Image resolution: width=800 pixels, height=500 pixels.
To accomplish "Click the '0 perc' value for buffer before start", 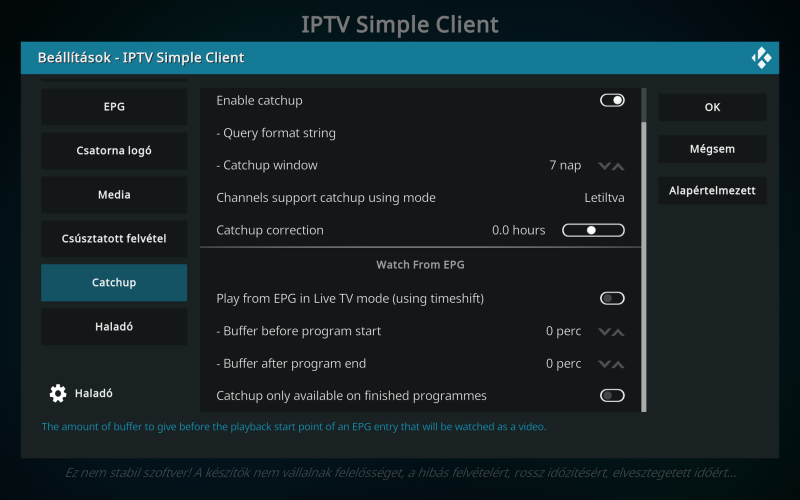I will pos(563,331).
